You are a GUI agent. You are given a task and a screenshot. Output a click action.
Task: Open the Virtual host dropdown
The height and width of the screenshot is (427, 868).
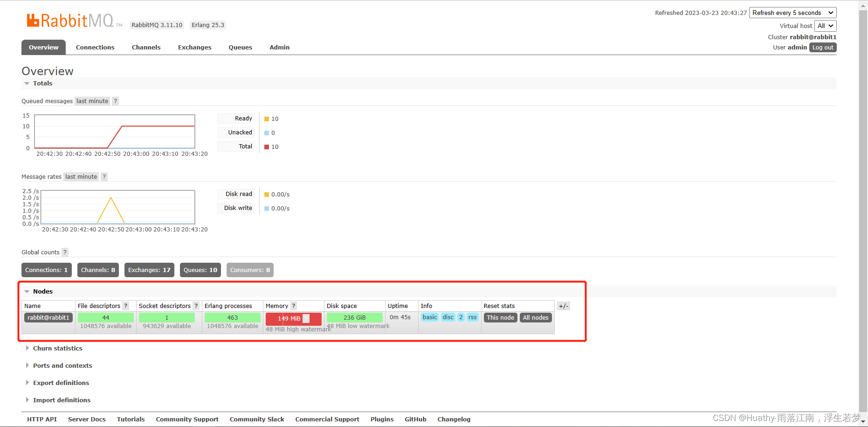pyautogui.click(x=826, y=26)
